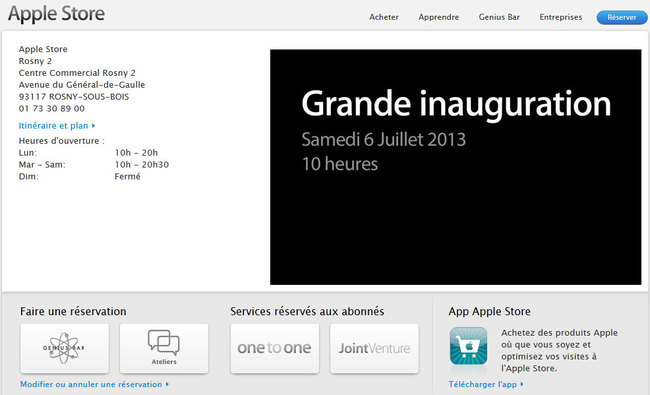650x395 pixels.
Task: Open the Acheter menu item
Action: (x=384, y=17)
